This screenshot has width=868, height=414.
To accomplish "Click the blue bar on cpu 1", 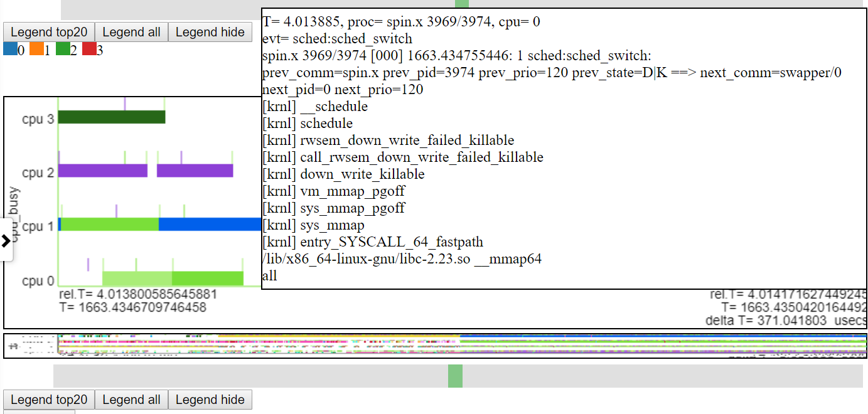I will (x=210, y=224).
